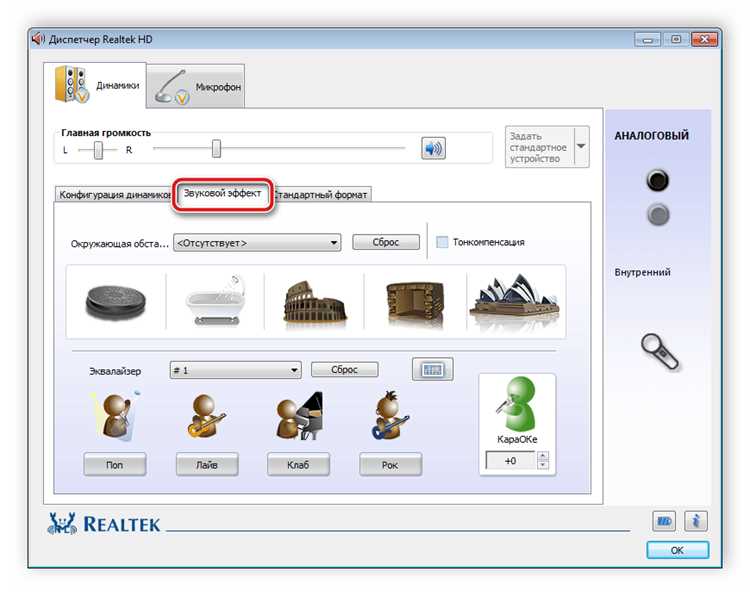Click the OK button

tap(677, 550)
